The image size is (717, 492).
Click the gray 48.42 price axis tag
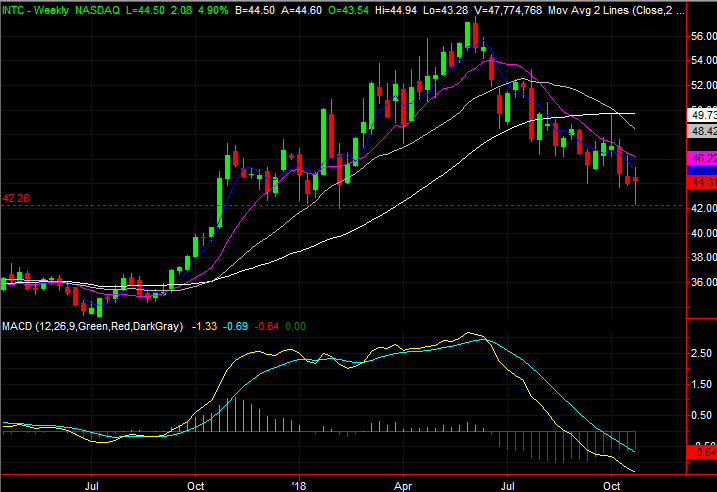coord(702,132)
